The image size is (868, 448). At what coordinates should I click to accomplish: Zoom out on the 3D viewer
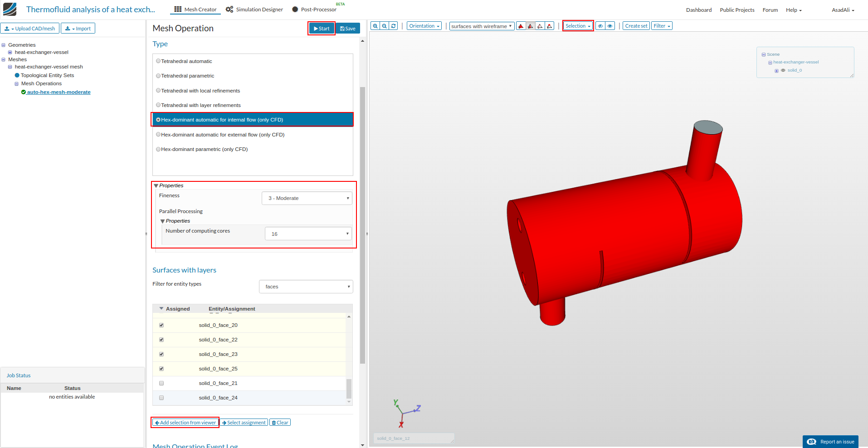pos(384,26)
